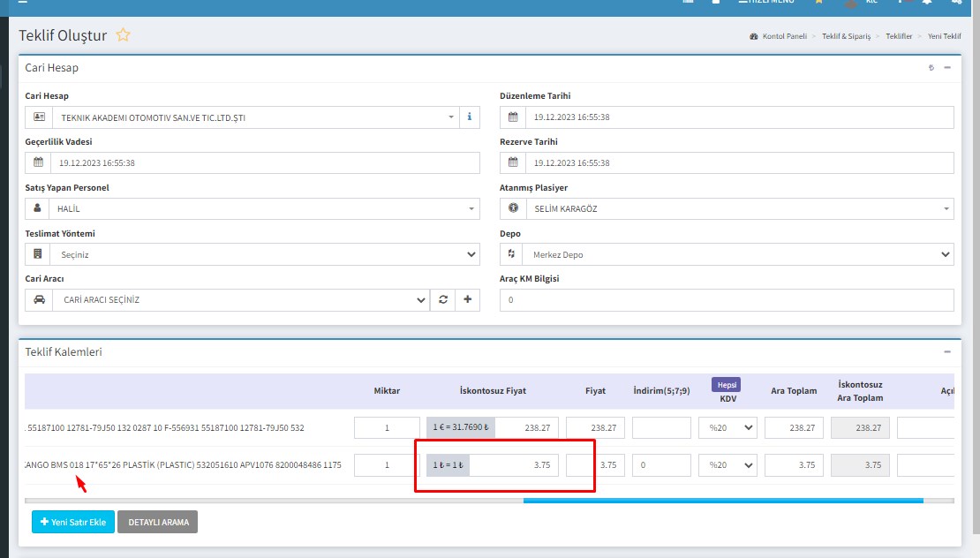The height and width of the screenshot is (558, 980).
Task: Click the favorite star next to Teklif Oluştur
Action: point(124,35)
